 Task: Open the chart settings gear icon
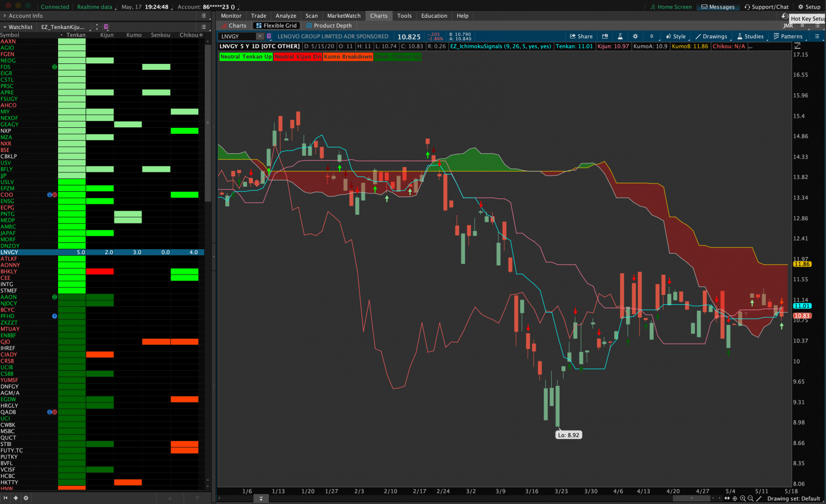click(635, 36)
